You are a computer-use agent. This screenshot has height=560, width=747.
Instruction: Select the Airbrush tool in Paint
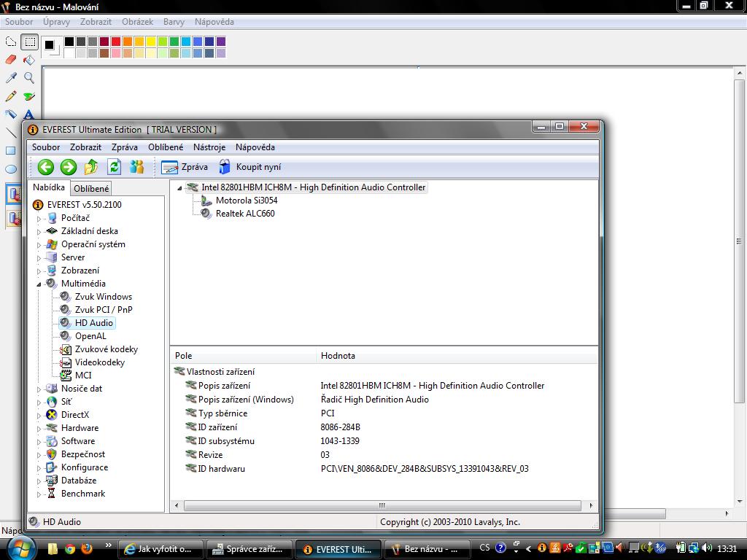tap(11, 114)
